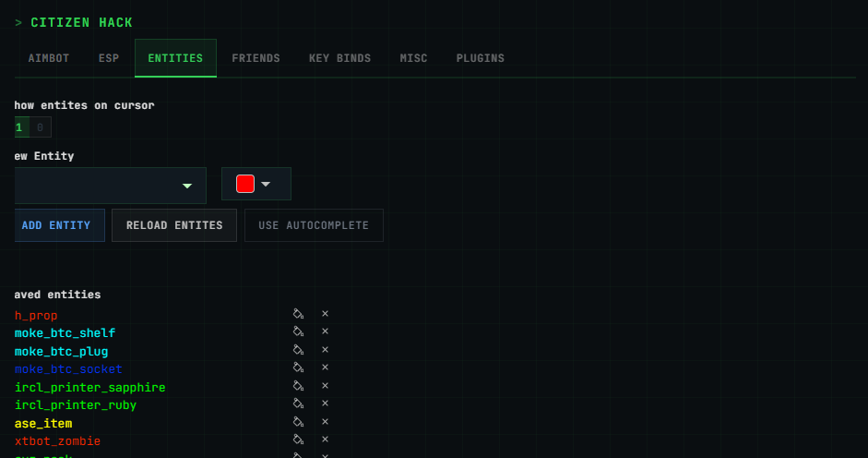Switch to the AIMBOT tab

[x=49, y=58]
